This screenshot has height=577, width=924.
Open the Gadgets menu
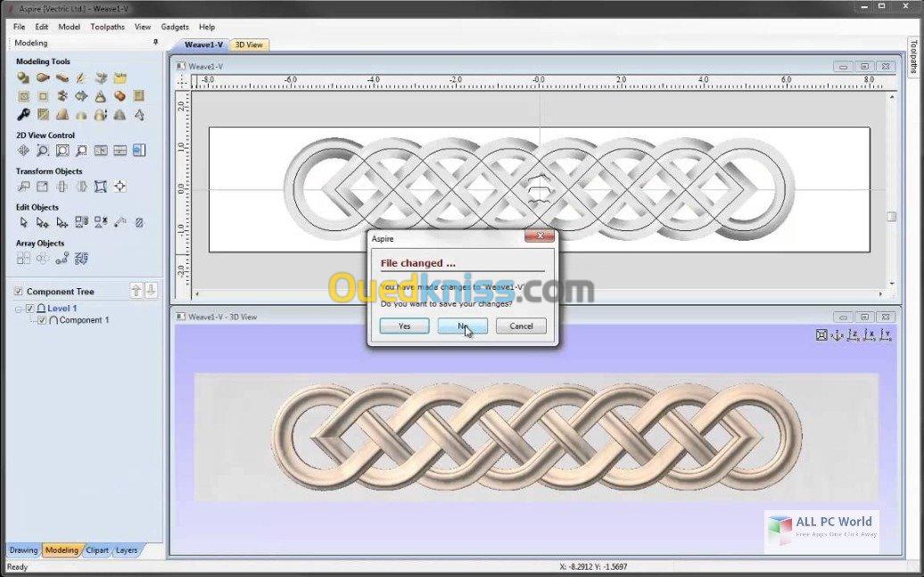[175, 27]
